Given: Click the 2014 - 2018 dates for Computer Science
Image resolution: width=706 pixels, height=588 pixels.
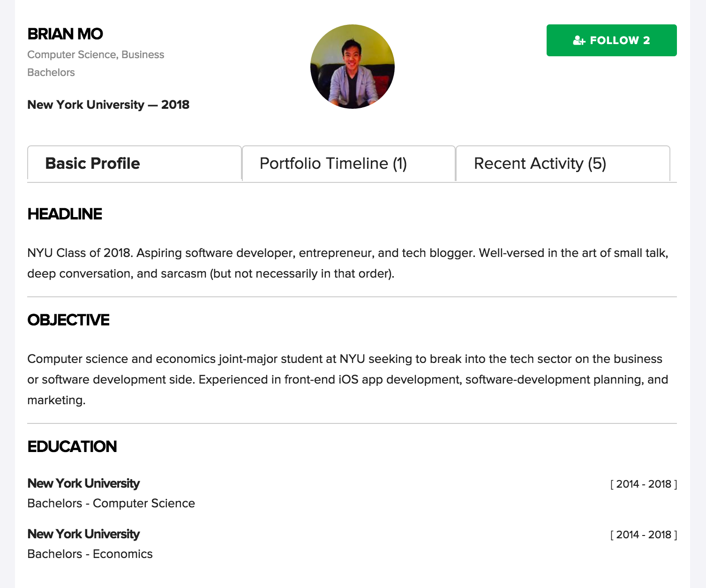Looking at the screenshot, I should pyautogui.click(x=643, y=484).
